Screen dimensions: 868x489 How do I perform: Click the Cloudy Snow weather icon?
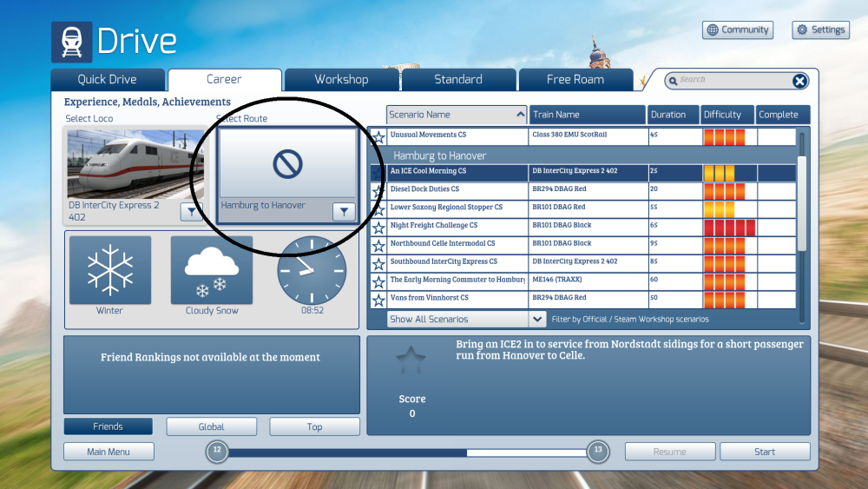tap(211, 270)
